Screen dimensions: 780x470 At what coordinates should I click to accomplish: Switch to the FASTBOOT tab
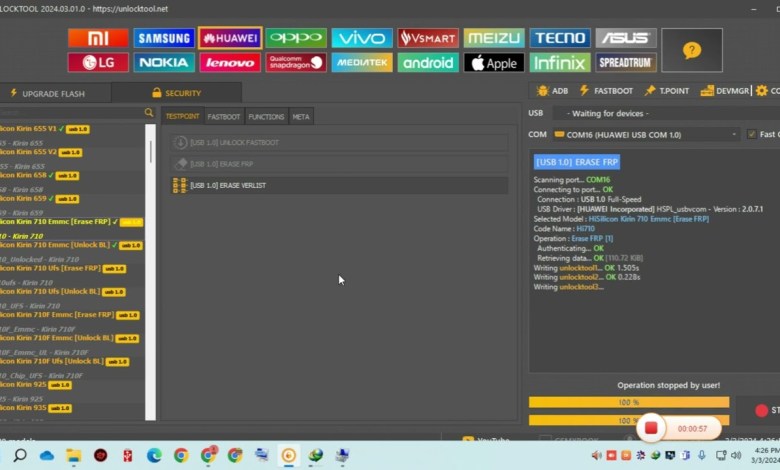(x=223, y=117)
